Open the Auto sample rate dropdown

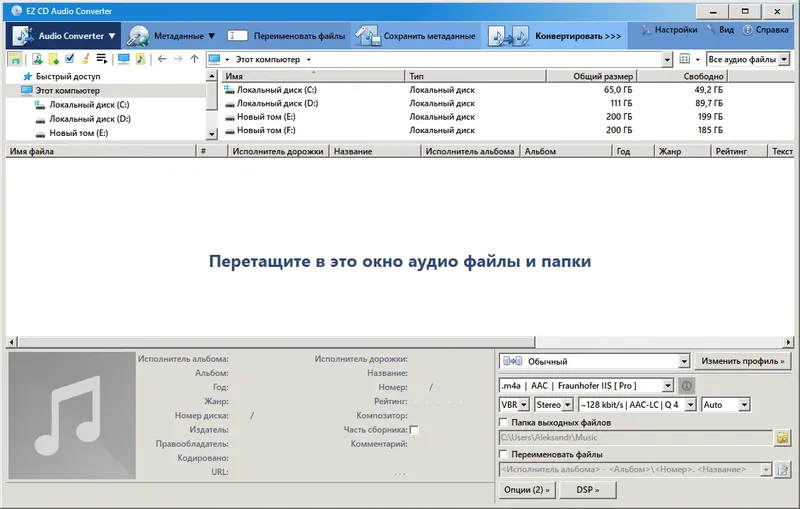pyautogui.click(x=726, y=404)
